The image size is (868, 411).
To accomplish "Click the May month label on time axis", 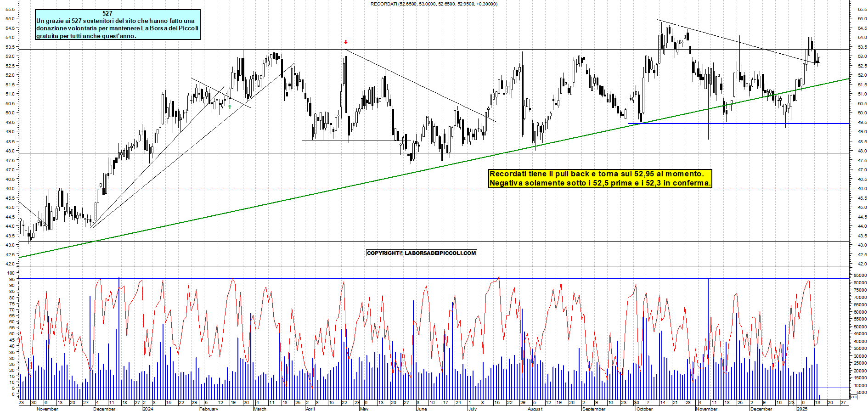I will (364, 409).
